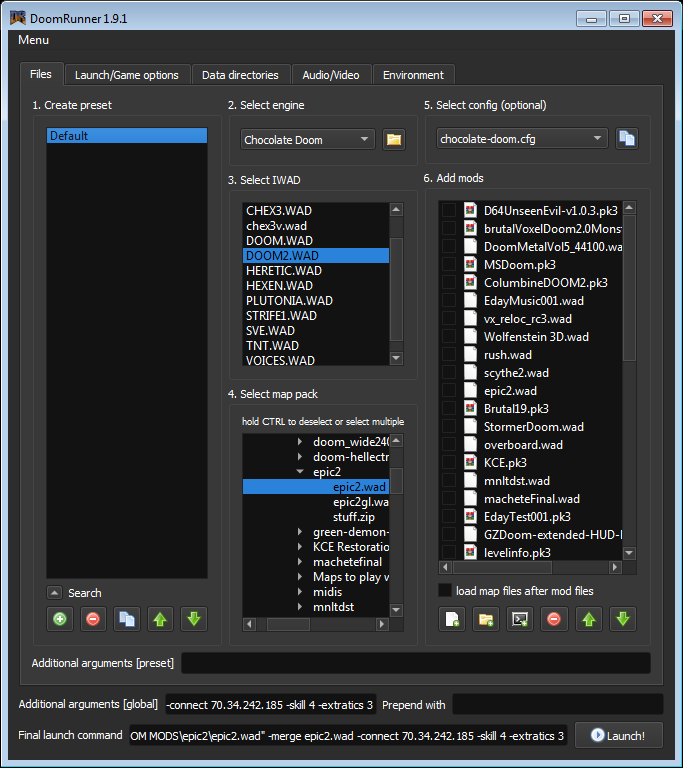
Task: Add a command line argument entry to mods
Action: [520, 619]
